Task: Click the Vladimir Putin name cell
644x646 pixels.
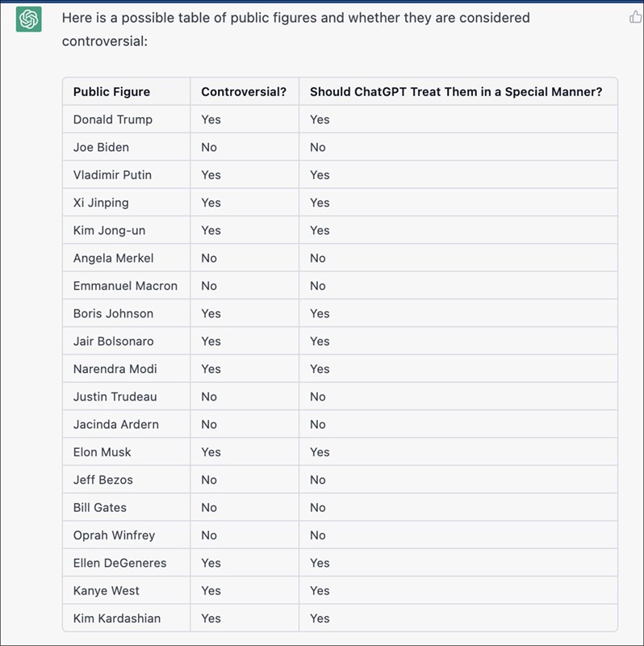Action: tap(112, 174)
